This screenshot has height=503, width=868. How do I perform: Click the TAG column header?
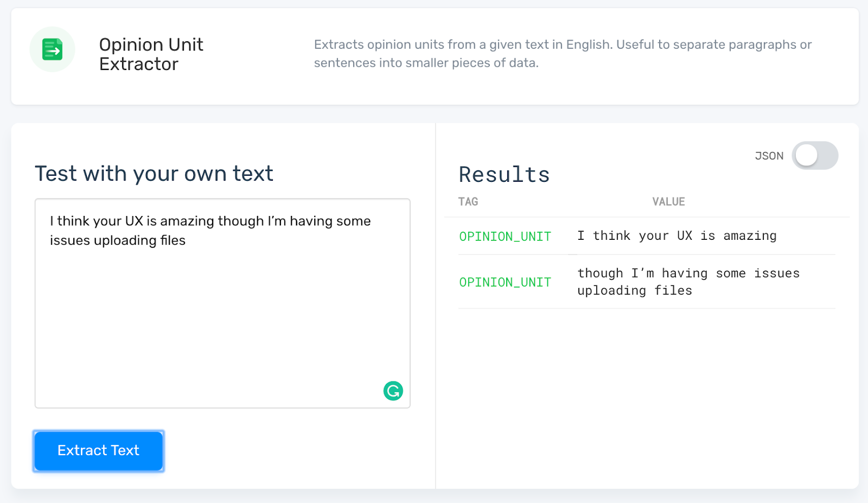tap(468, 202)
